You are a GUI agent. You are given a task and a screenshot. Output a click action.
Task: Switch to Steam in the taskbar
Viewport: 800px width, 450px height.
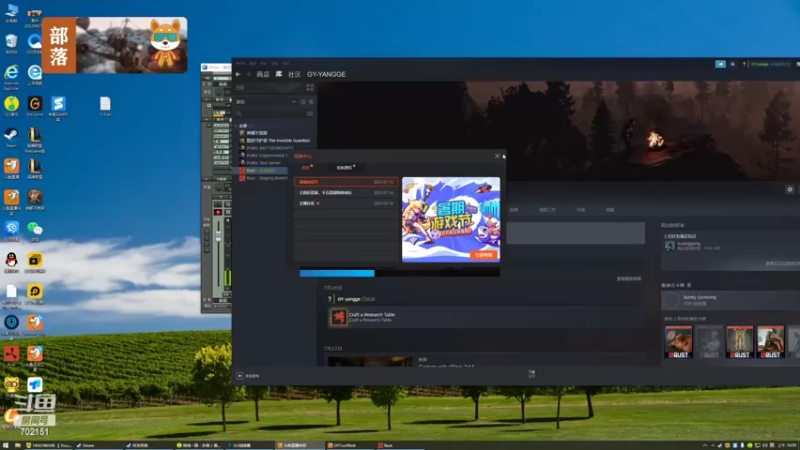[x=97, y=445]
